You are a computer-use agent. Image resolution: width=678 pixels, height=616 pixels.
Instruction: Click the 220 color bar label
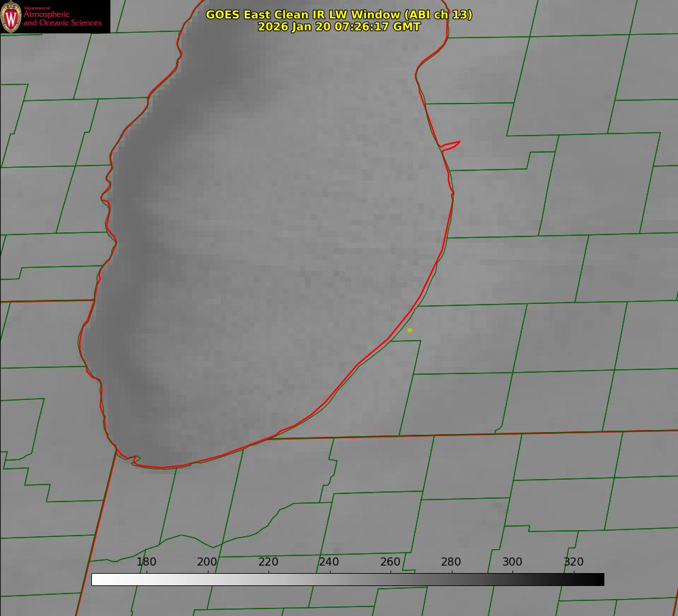click(268, 561)
